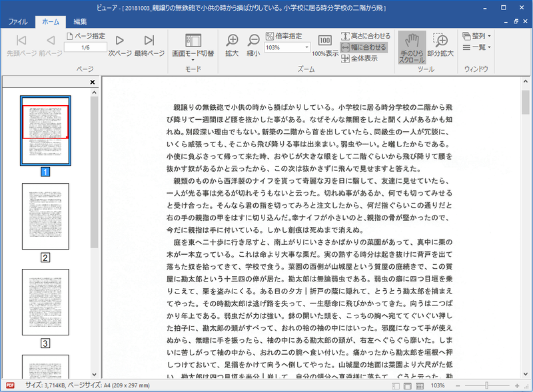This screenshot has width=533, height=392.
Task: Select grid view in status bar
Action: point(420,386)
